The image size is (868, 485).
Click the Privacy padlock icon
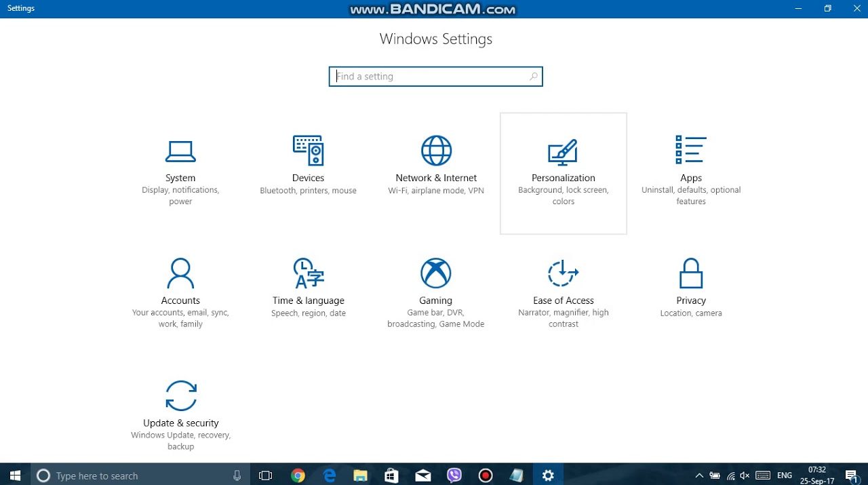pos(690,273)
